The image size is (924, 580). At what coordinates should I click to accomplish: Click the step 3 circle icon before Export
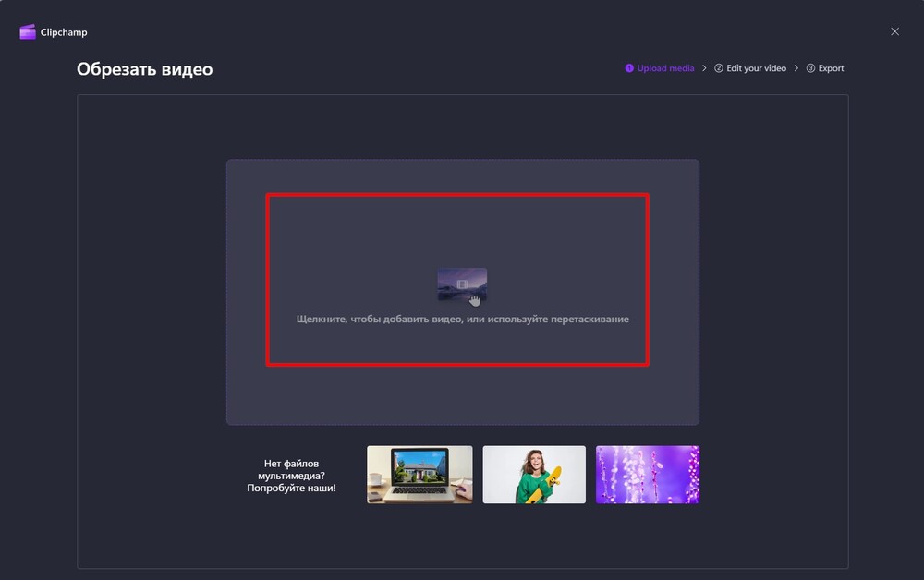[810, 67]
